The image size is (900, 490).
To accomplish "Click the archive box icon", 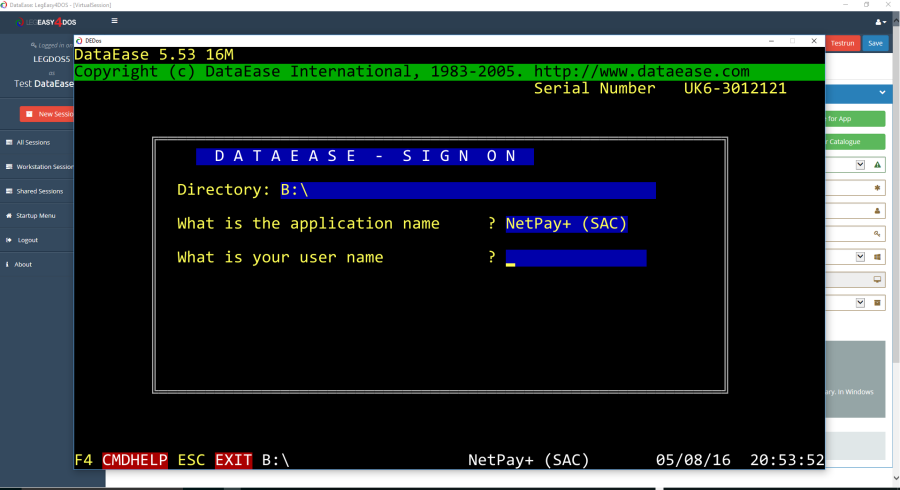I will tap(878, 302).
